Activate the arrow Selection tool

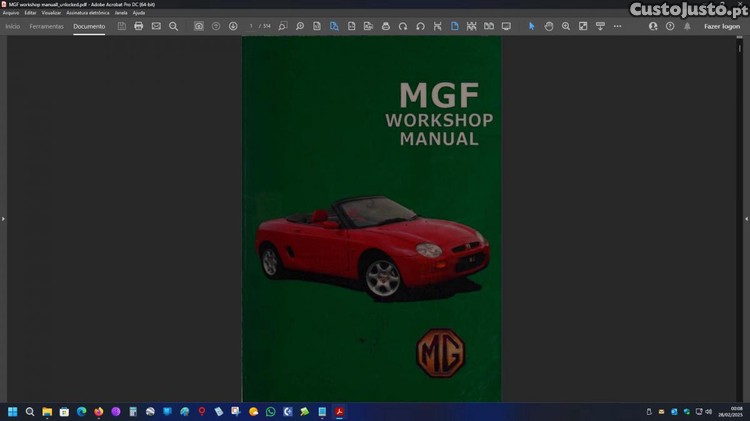[x=531, y=26]
